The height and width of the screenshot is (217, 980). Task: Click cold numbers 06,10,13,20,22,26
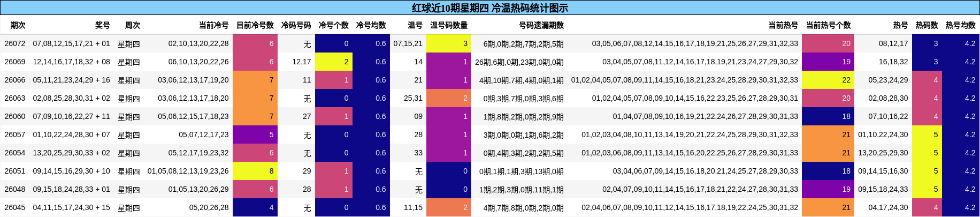198,62
